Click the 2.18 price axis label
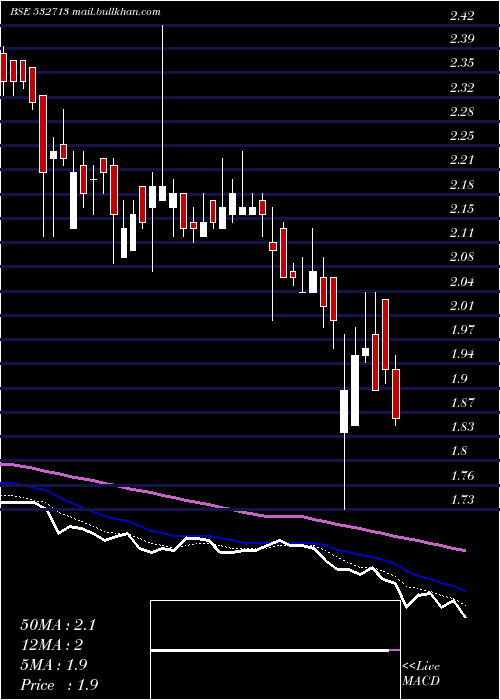Image resolution: width=500 pixels, height=700 pixels. pyautogui.click(x=462, y=185)
